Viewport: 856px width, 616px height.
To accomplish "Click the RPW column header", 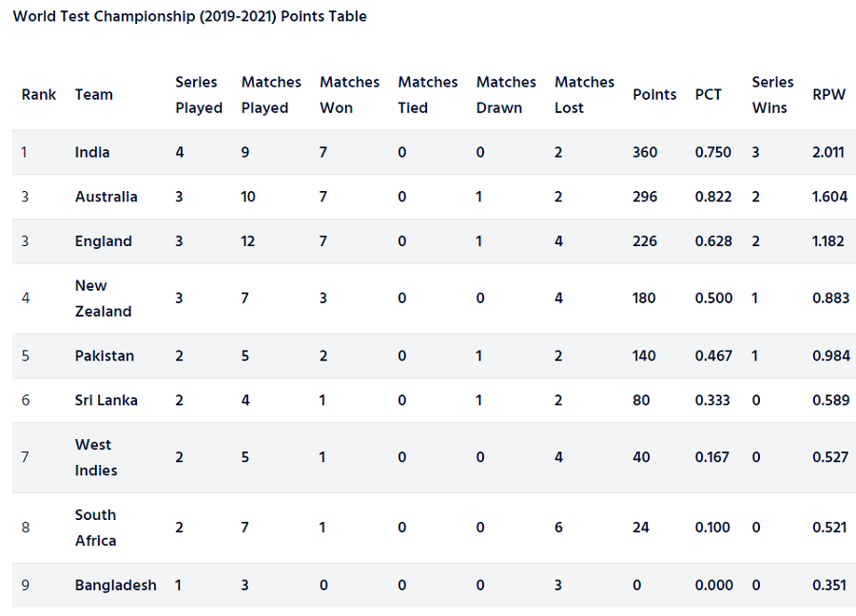I will [828, 94].
